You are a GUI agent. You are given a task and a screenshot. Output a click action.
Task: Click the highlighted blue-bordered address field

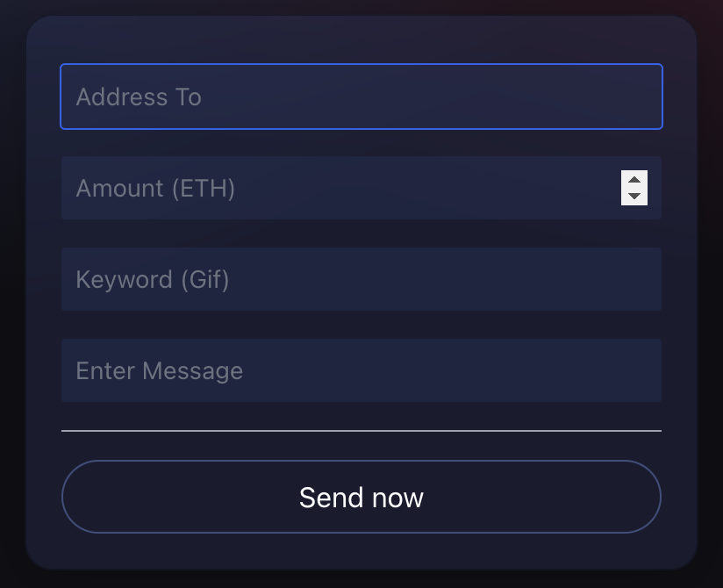pos(361,97)
